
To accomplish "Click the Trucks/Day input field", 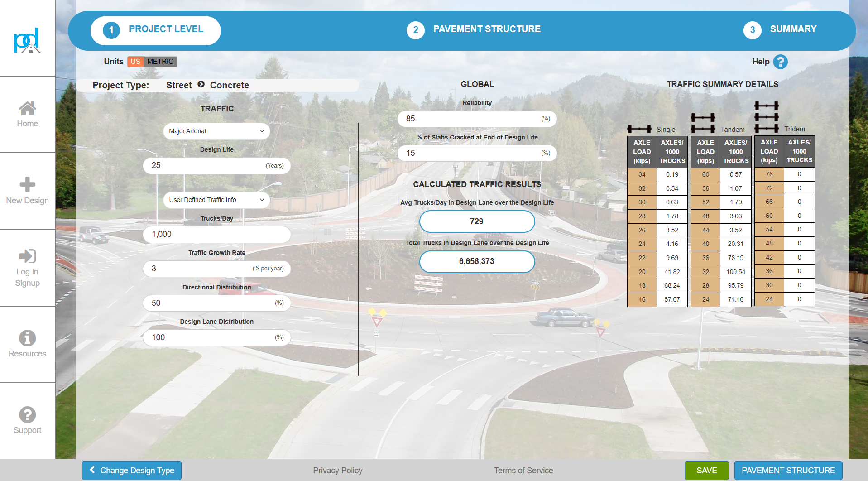I will point(216,234).
